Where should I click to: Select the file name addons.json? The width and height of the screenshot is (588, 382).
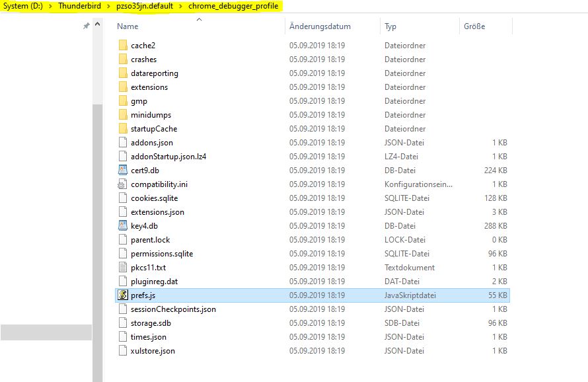click(152, 143)
